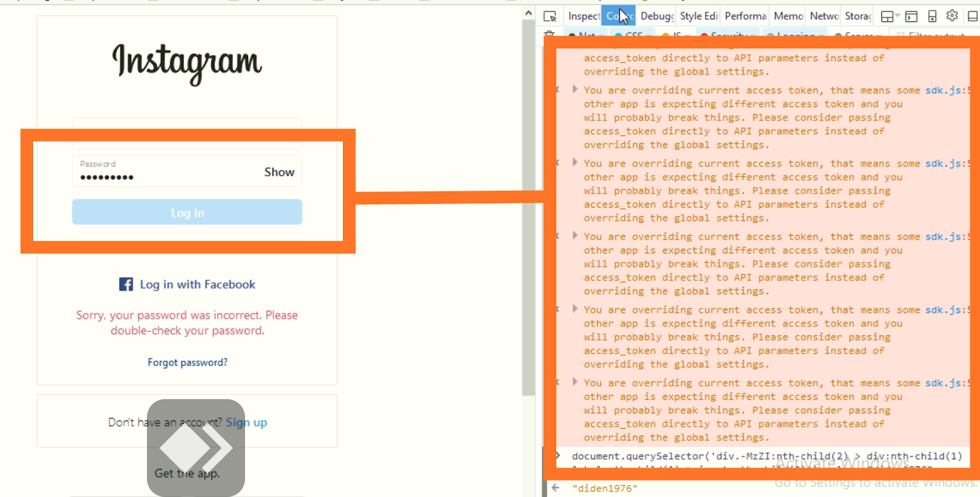Click the console input line with document.querySelector
The width and height of the screenshot is (980, 497).
coord(767,456)
